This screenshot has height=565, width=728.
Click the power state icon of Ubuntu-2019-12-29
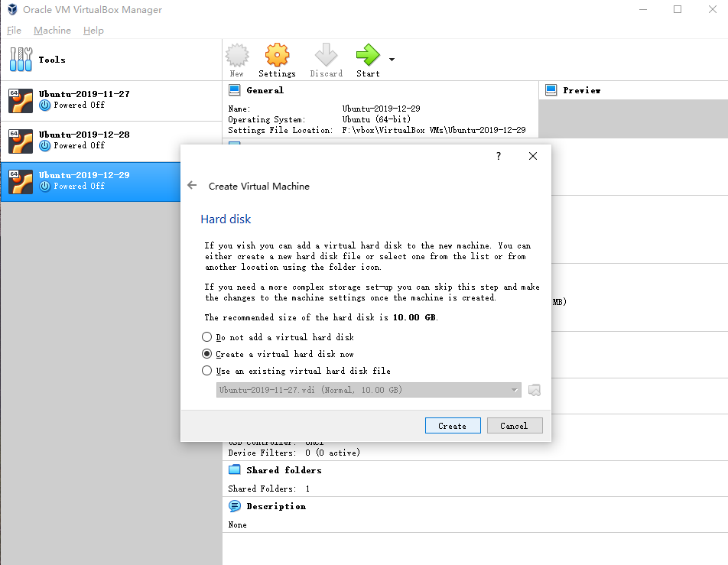click(x=44, y=186)
